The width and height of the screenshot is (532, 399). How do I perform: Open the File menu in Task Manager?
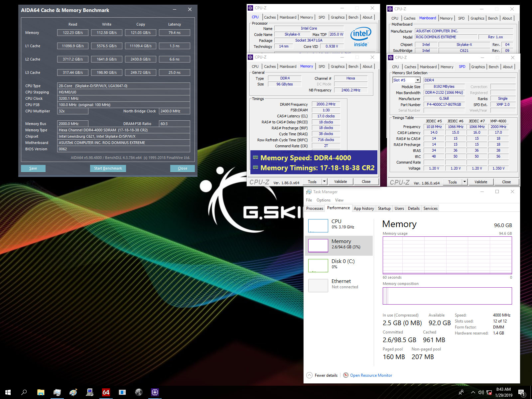(309, 200)
